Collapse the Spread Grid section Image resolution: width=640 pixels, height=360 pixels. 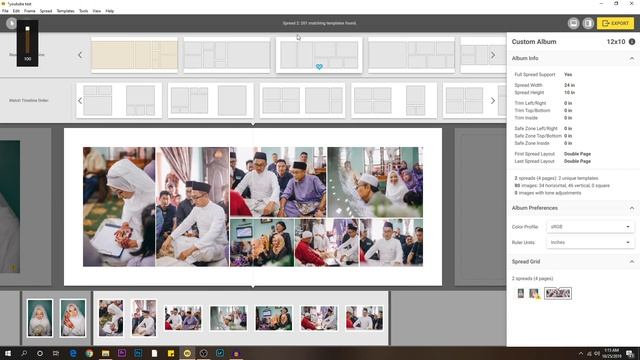coord(632,262)
